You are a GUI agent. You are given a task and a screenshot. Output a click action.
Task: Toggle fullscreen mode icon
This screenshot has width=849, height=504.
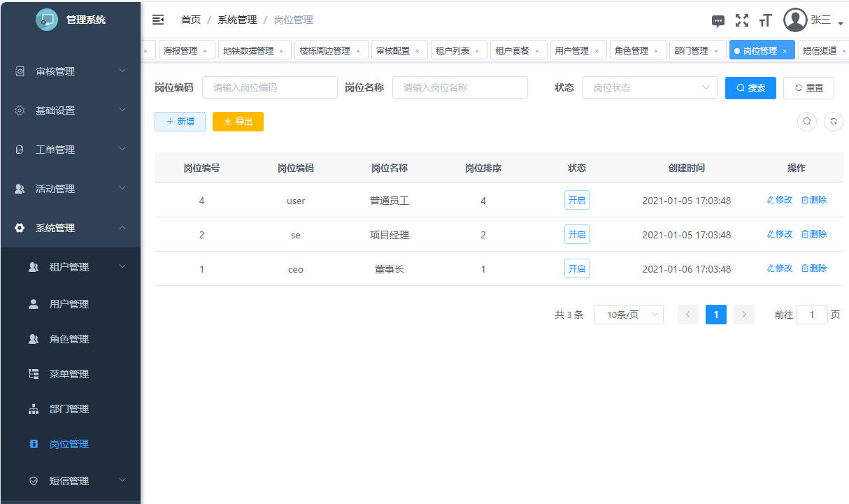point(742,20)
